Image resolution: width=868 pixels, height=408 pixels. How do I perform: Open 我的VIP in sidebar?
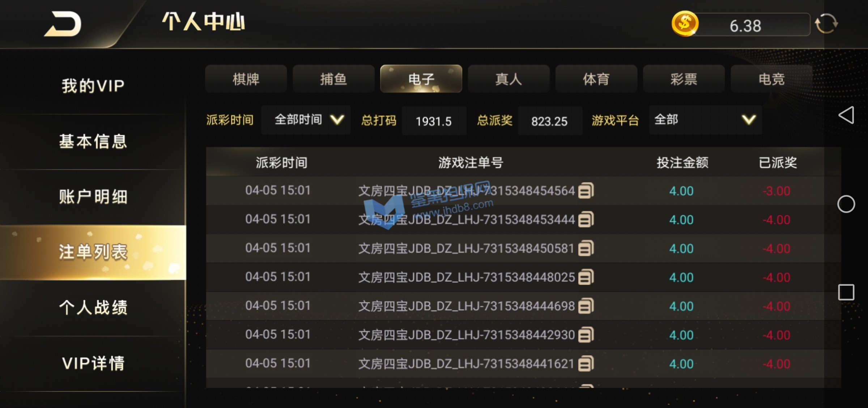point(93,86)
